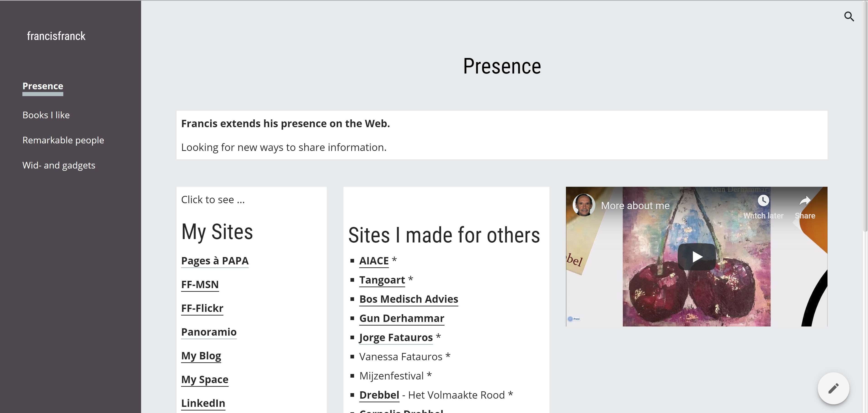
Task: Follow the Panoramio link
Action: click(209, 332)
